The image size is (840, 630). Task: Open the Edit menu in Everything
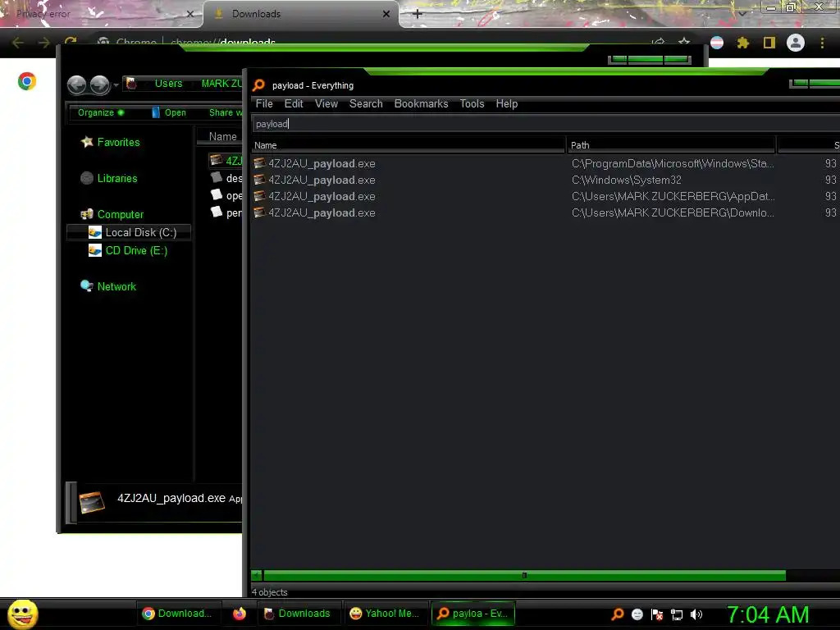tap(294, 104)
